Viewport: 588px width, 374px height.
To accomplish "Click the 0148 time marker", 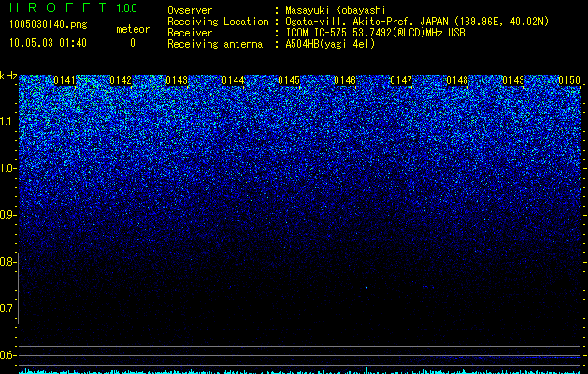I will [457, 80].
